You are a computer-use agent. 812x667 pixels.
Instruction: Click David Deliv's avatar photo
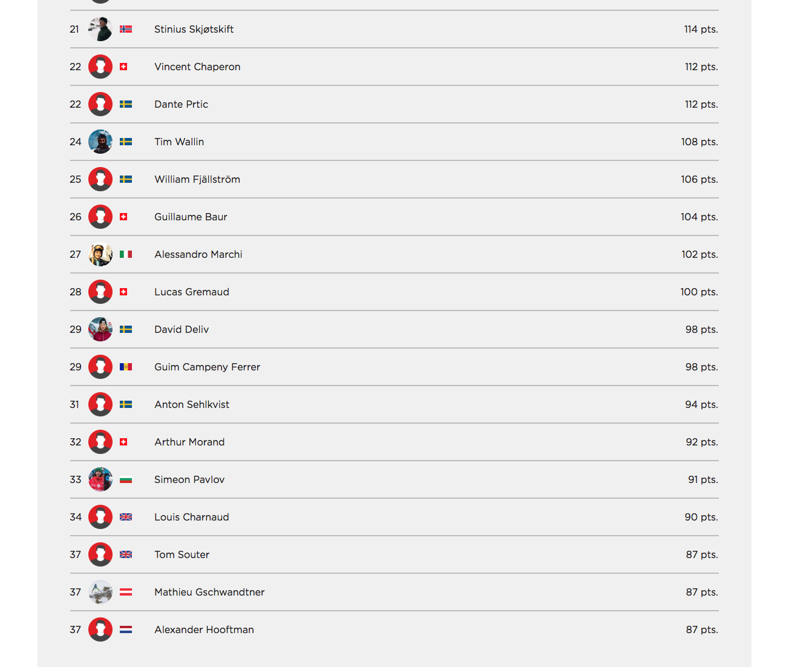click(x=100, y=329)
